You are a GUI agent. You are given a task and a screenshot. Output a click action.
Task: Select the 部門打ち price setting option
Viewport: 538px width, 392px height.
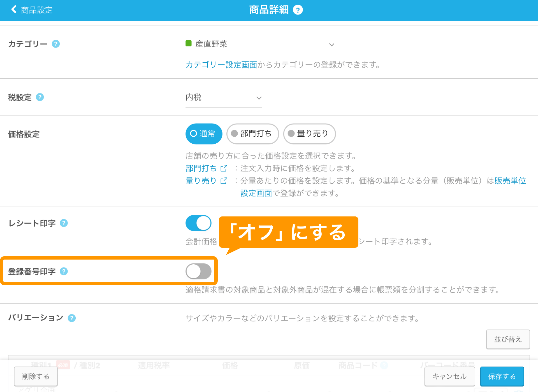(252, 134)
